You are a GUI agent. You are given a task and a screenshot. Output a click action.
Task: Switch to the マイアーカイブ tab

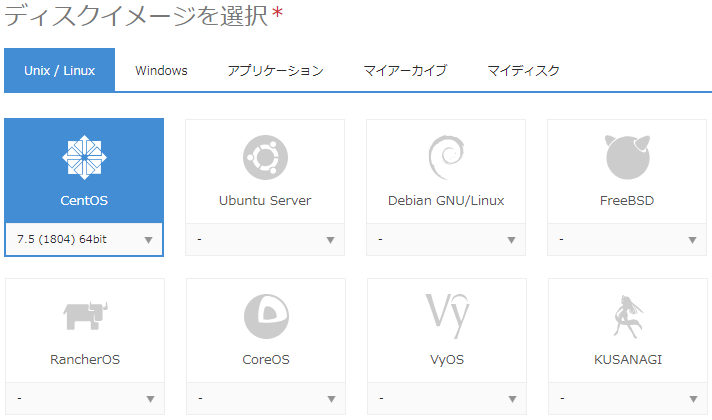pos(405,71)
